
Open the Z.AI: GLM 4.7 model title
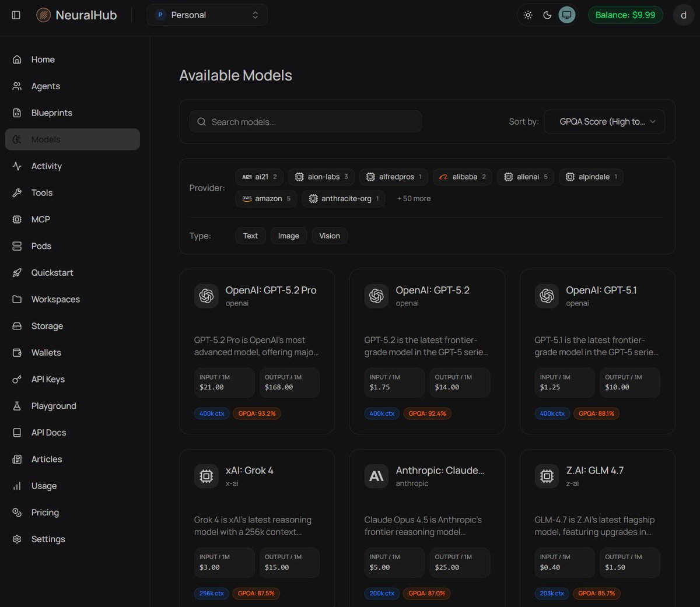pos(595,471)
